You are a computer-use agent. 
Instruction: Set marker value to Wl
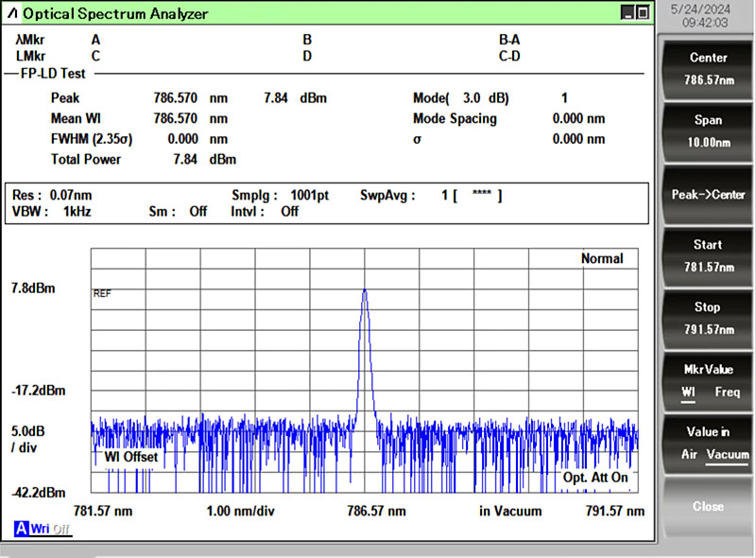(x=690, y=392)
